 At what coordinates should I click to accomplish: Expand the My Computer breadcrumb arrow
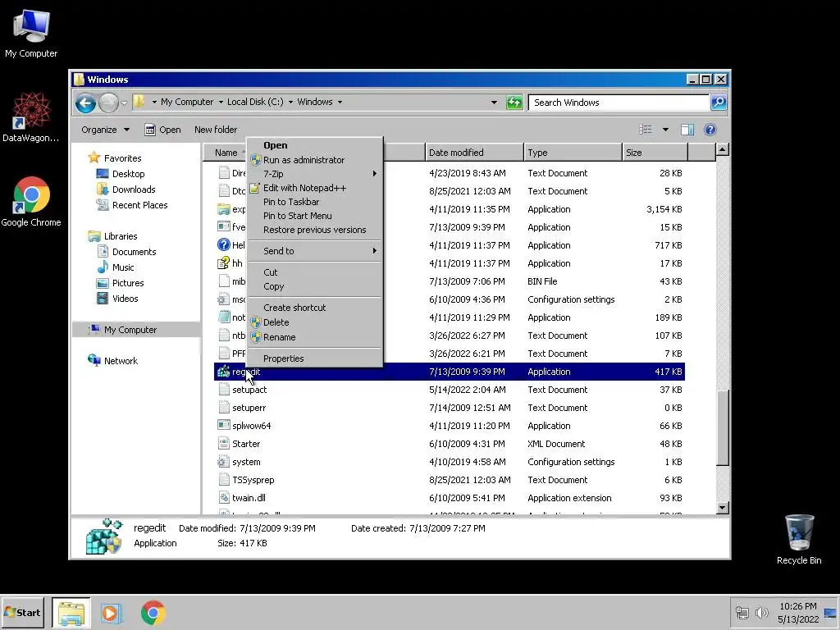pos(220,102)
